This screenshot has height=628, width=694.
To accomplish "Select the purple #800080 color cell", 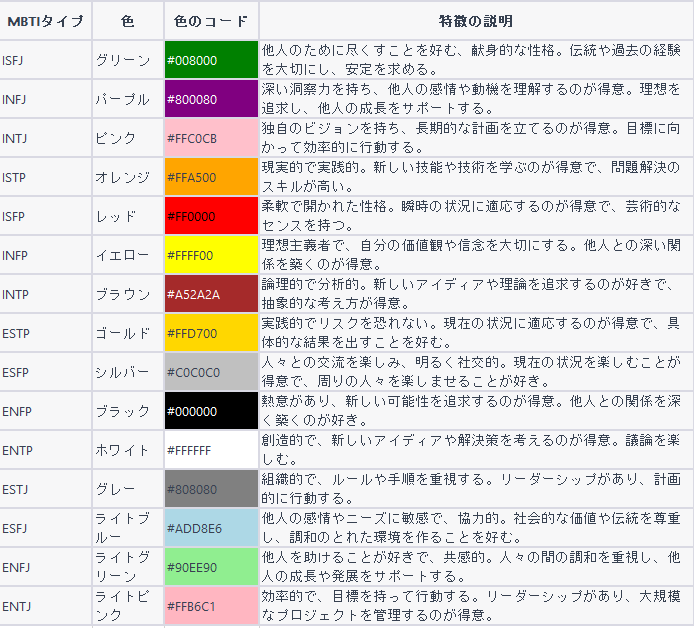I will tap(211, 99).
